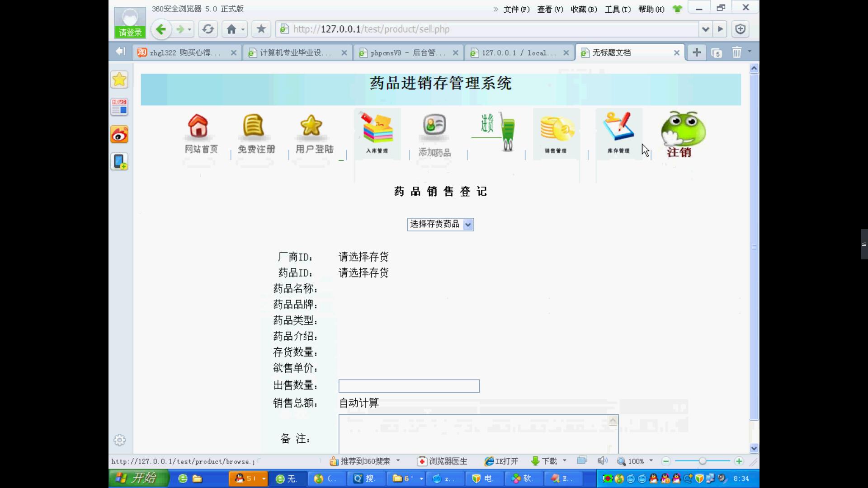Reload the page with the refresh icon
The image size is (868, 488).
pyautogui.click(x=208, y=29)
